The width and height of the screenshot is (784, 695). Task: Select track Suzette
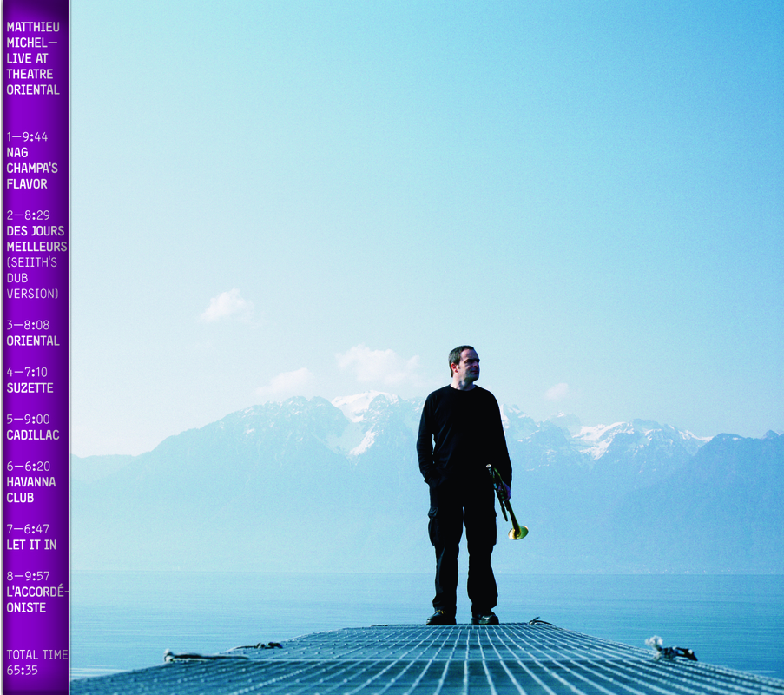click(30, 387)
